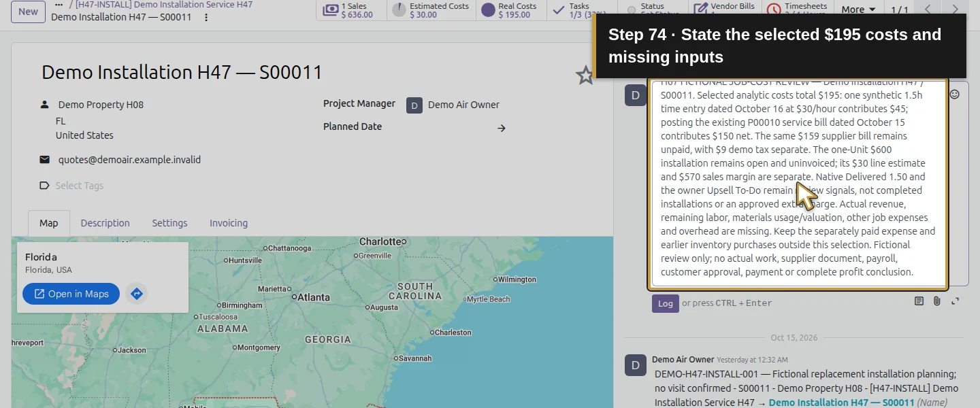
Task: Open the H47-INSTALL breadcrumb link
Action: pos(164,5)
